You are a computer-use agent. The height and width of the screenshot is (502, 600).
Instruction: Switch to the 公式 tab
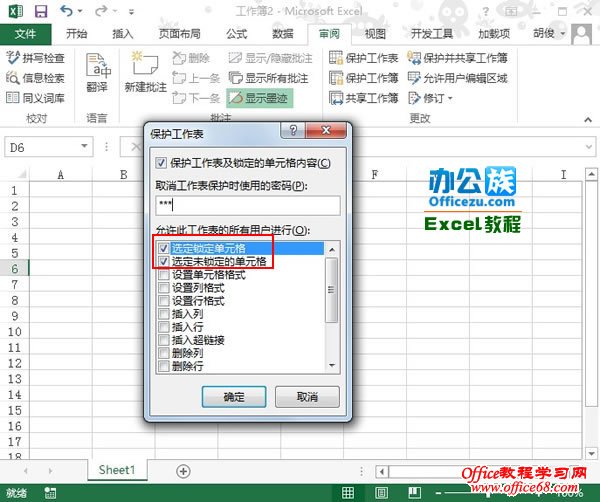(x=236, y=34)
